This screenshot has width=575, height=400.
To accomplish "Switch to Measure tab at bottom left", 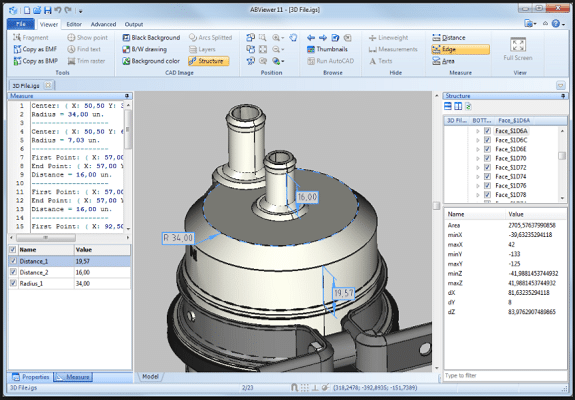I will point(73,377).
